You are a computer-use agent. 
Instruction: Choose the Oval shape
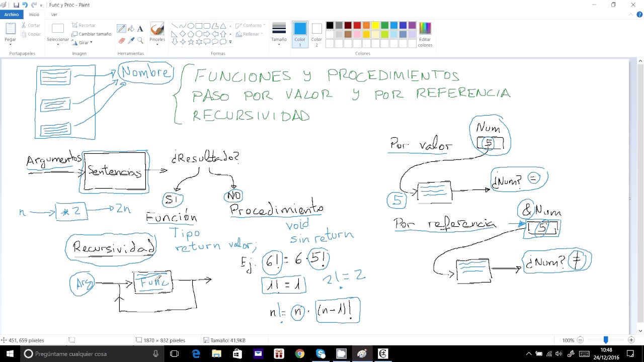pyautogui.click(x=191, y=26)
